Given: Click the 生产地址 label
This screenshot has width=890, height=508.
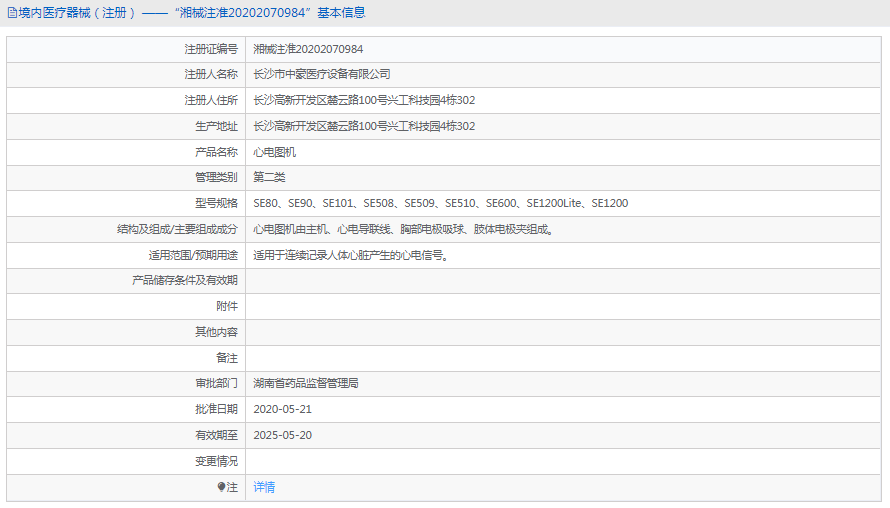Looking at the screenshot, I should tap(216, 126).
